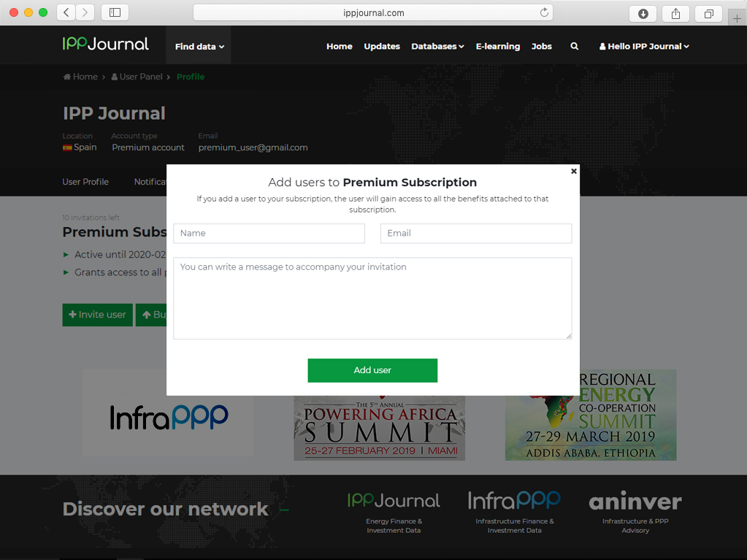Click the IPP Journal logo in header
This screenshot has width=747, height=560.
coord(106,44)
